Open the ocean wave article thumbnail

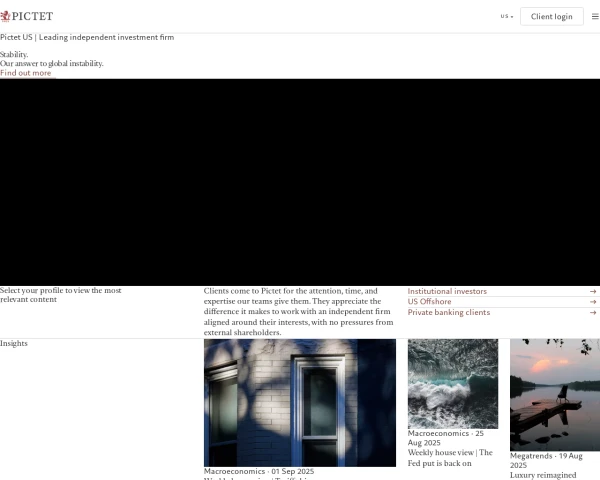click(x=453, y=384)
